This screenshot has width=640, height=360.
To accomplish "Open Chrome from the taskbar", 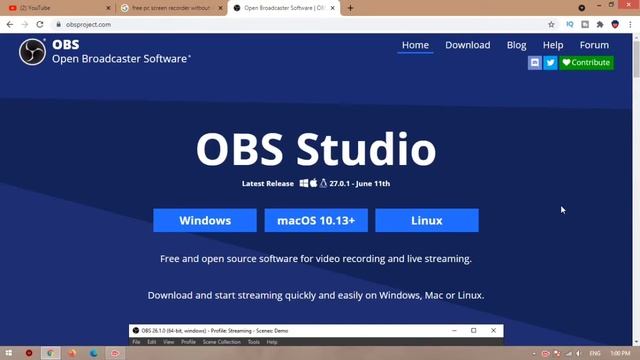I will tap(51, 353).
